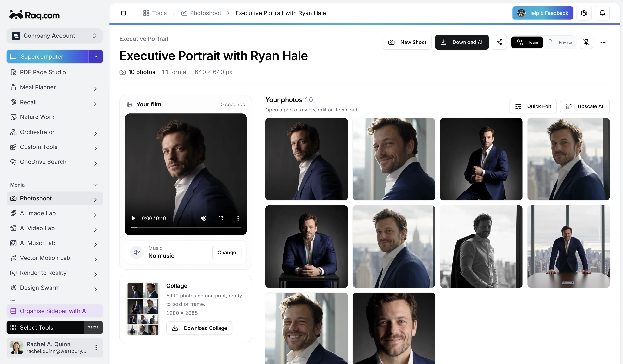Open the three-dot more options menu

pyautogui.click(x=603, y=42)
